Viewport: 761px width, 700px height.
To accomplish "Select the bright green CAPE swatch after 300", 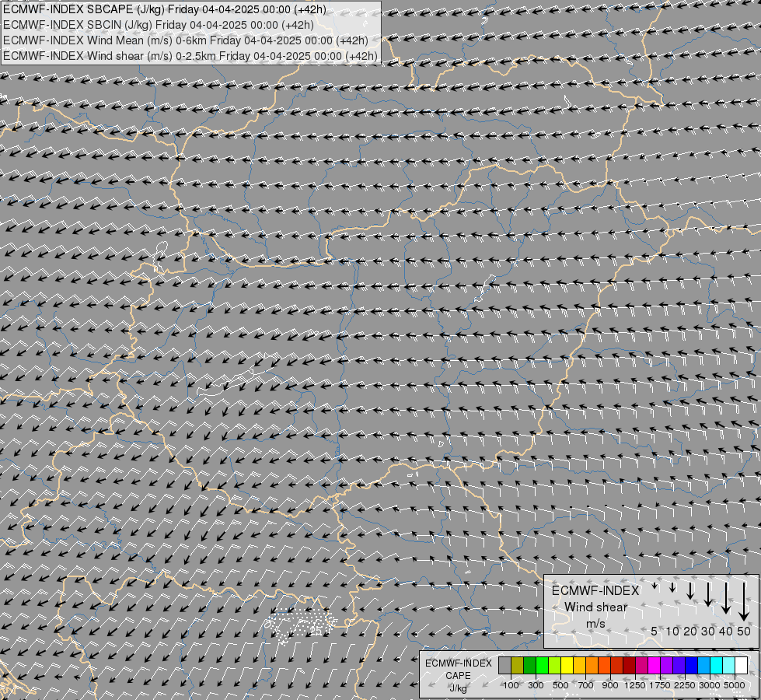I will [x=542, y=666].
